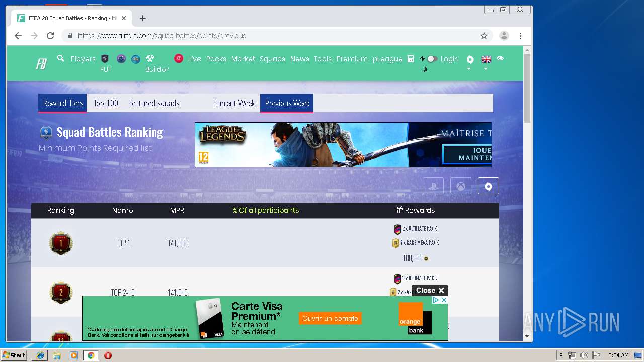Open the FUT shield icon menu

[105, 59]
